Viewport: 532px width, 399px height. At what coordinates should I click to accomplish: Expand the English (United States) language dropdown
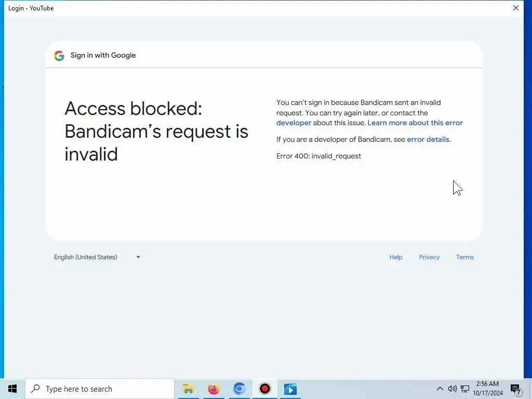(97, 257)
